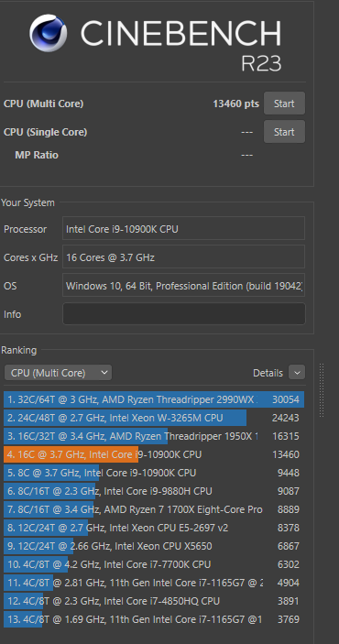Select the highlighted orange 16C i9-10900K row
This screenshot has height=644, width=339.
[154, 454]
